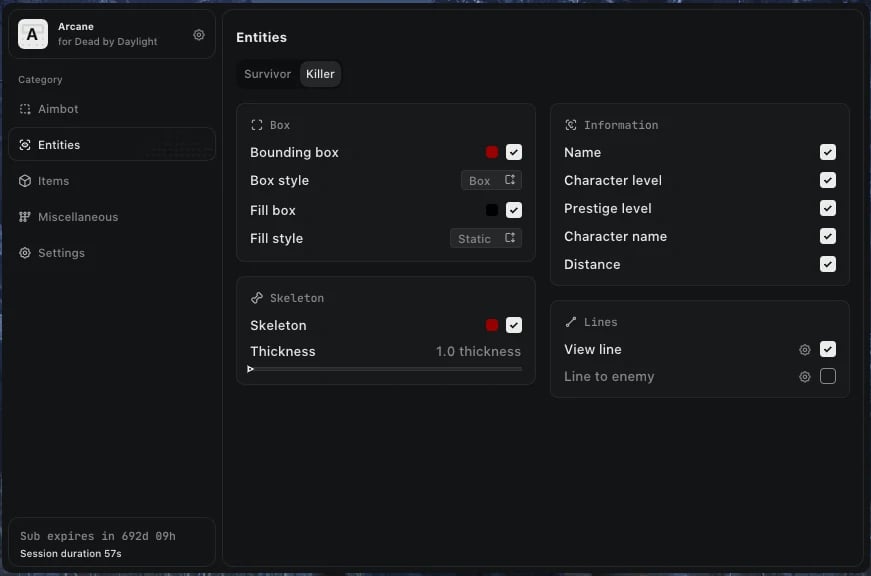Viewport: 871px width, 576px height.
Task: Click the Aimbot category icon
Action: point(25,109)
